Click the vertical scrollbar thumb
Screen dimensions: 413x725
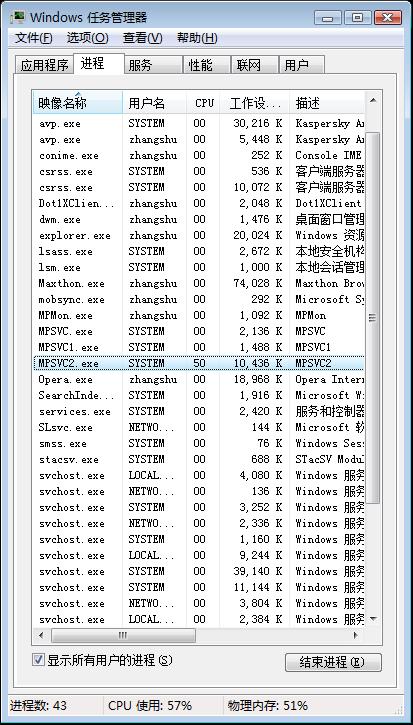(x=373, y=318)
